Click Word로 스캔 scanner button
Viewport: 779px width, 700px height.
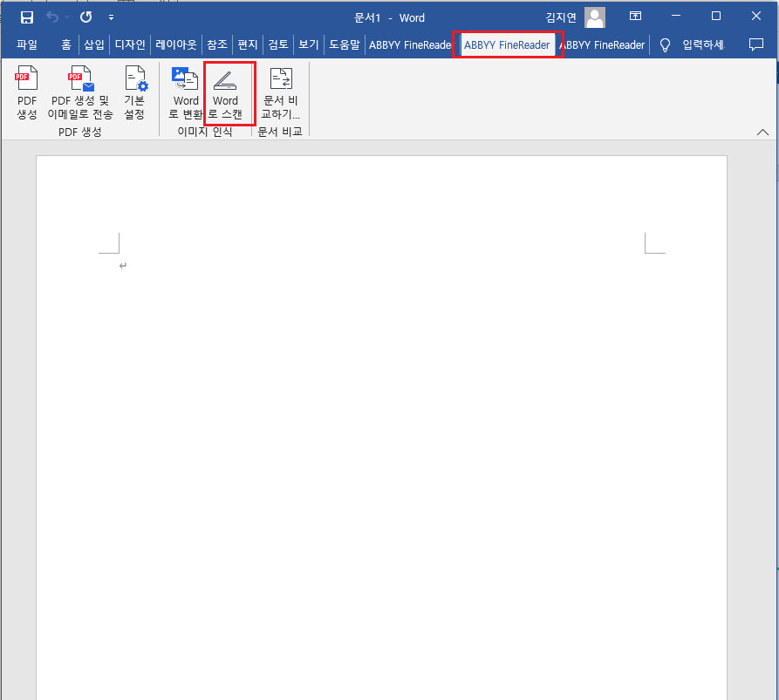coord(226,92)
